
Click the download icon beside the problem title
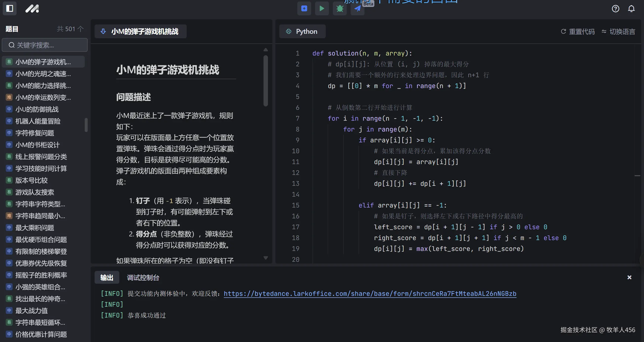click(103, 31)
